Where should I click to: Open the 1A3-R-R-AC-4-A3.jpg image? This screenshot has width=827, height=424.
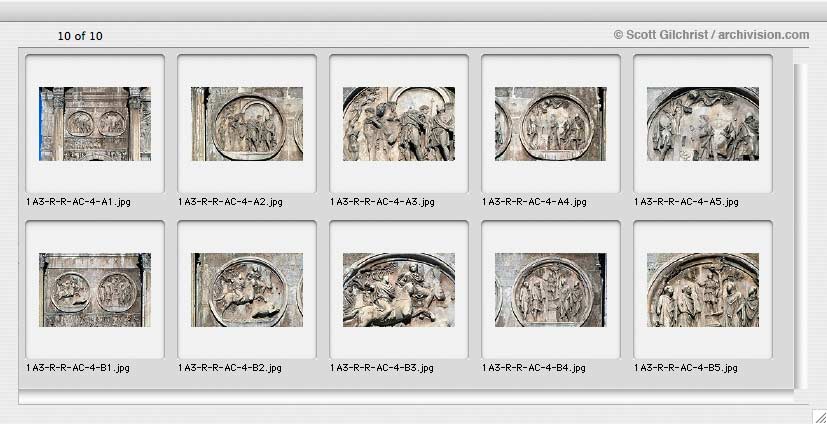click(x=399, y=124)
